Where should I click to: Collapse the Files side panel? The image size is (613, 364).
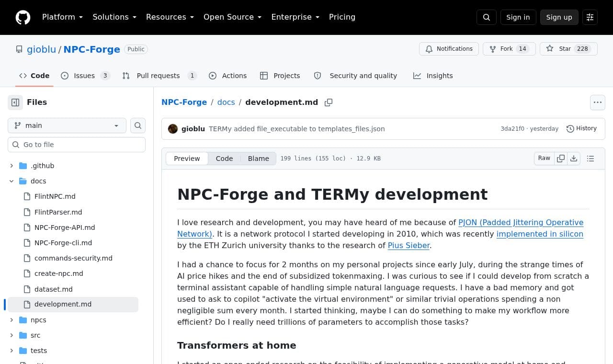[x=15, y=102]
